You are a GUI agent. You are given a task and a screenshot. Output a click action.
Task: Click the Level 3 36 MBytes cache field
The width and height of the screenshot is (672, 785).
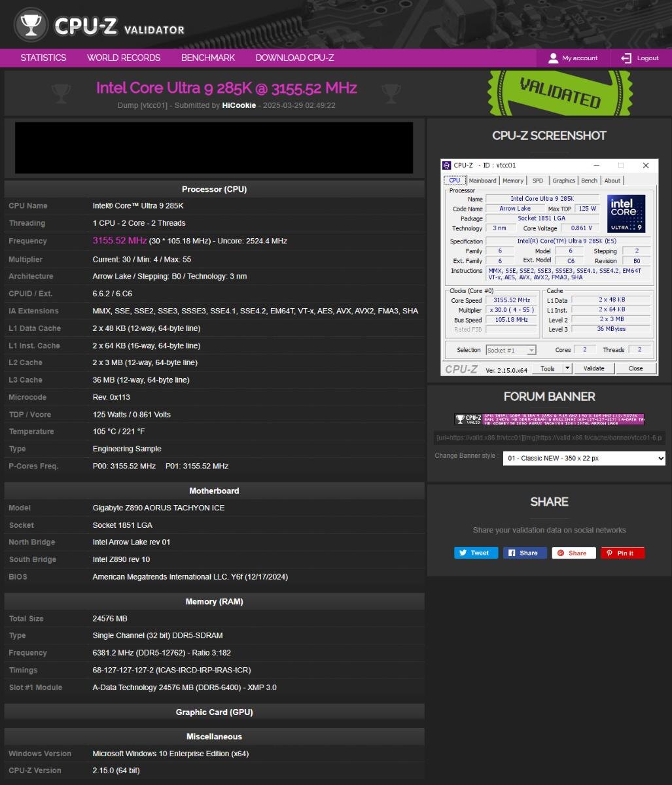612,329
